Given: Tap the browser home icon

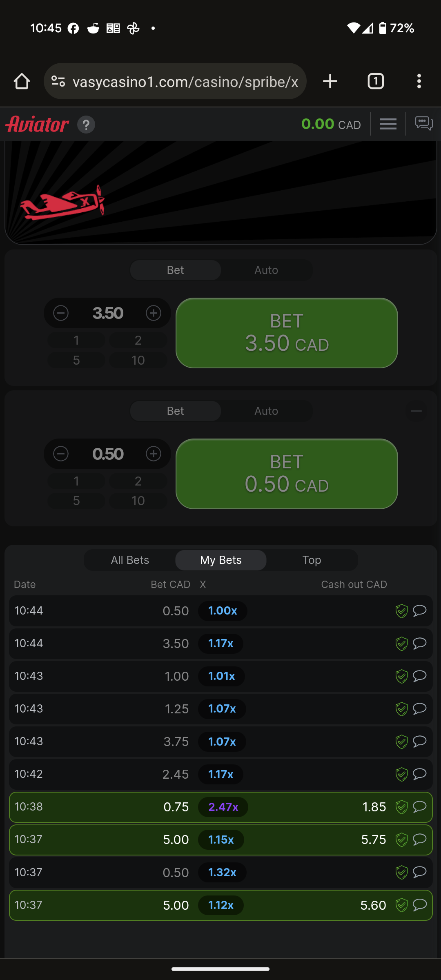Looking at the screenshot, I should (22, 81).
